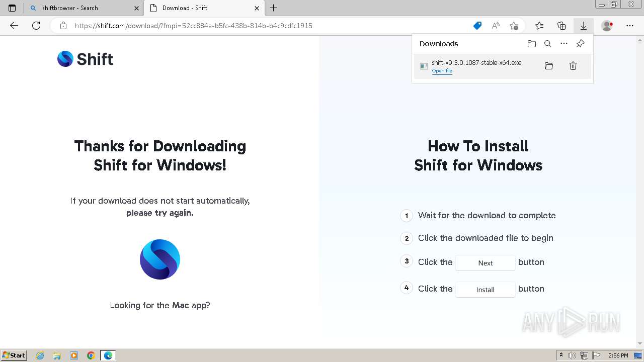Click the large Shift app icon
The height and width of the screenshot is (362, 644).
160,259
